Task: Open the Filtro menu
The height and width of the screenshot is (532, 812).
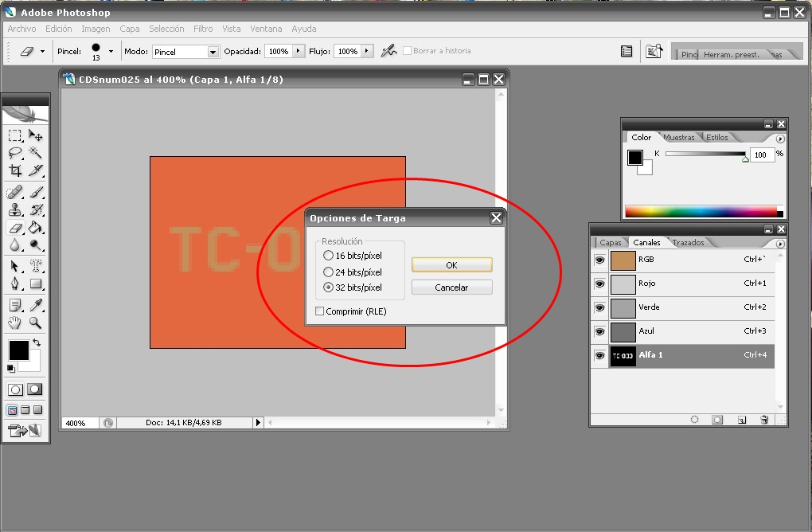Action: pos(203,29)
